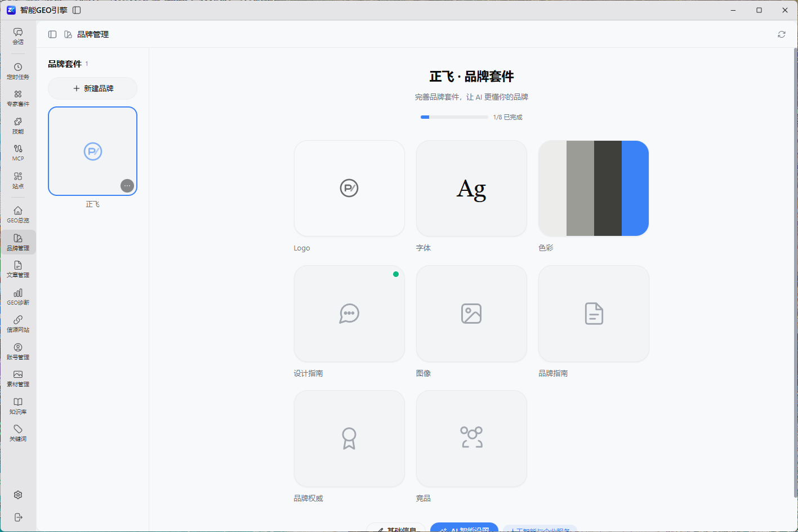798x532 pixels.
Task: Collapse the side panel from header toolbar
Action: 52,34
